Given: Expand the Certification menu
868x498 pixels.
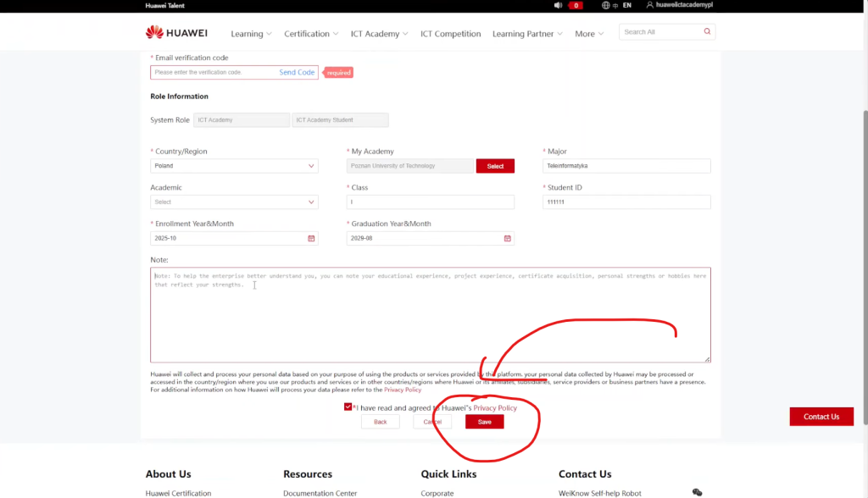Looking at the screenshot, I should [311, 34].
